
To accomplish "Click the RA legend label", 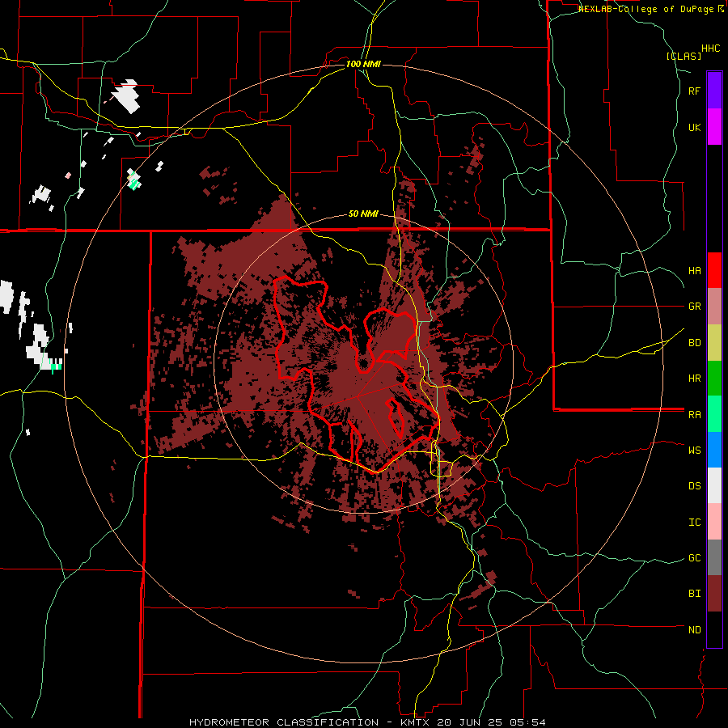I will click(x=694, y=415).
